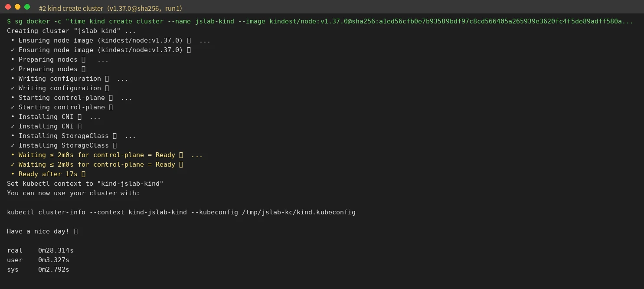
Task: Click the bulleted 'Ensuring node image' line ending in dots
Action: pos(111,40)
